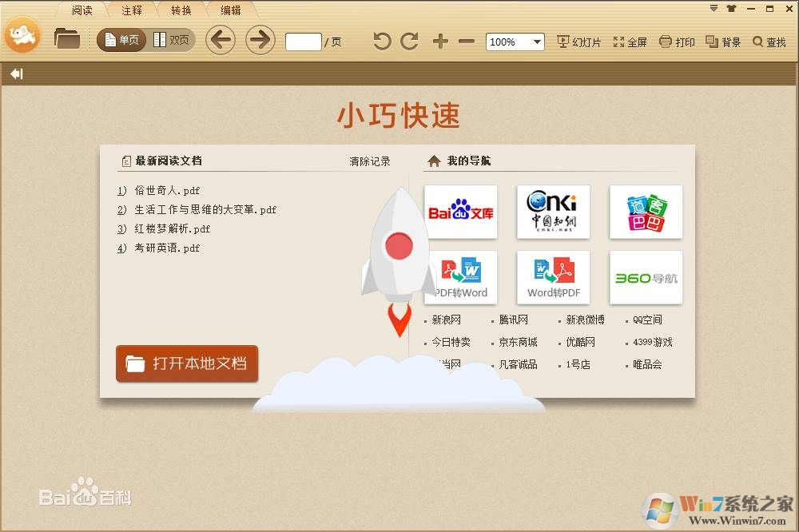
Task: Zoom in with the plus icon
Action: point(439,42)
